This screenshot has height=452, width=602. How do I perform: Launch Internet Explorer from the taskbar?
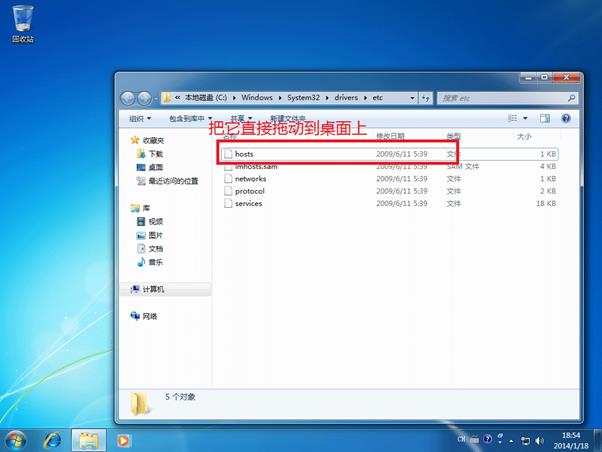pos(52,439)
